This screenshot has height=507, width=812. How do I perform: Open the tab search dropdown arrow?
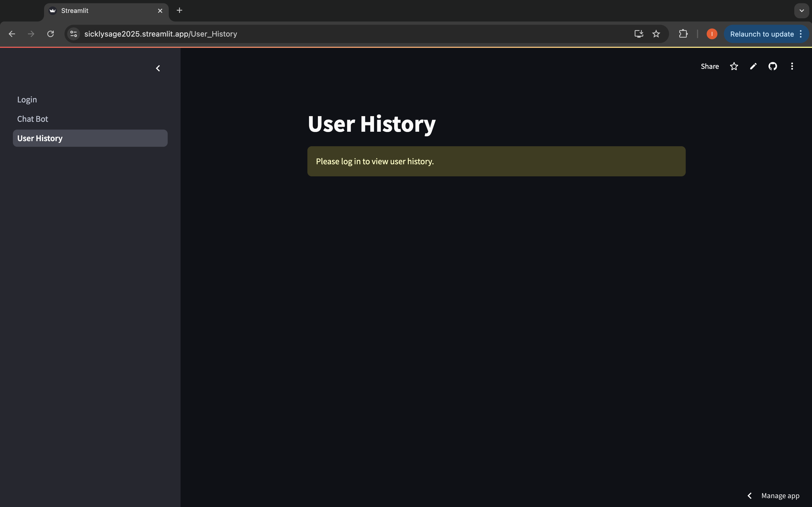pos(801,11)
